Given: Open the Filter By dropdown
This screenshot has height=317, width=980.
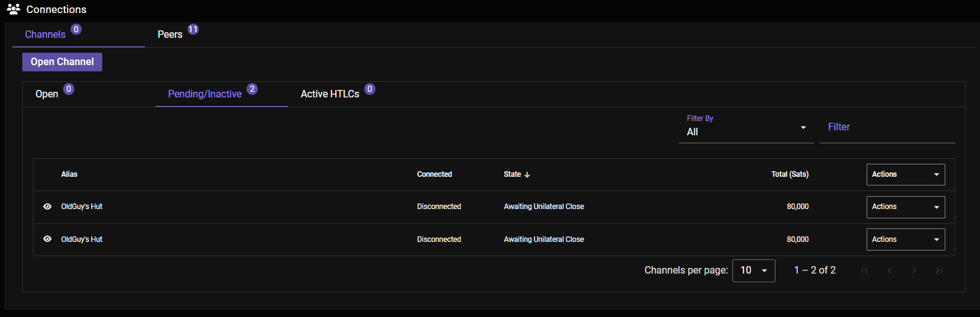Looking at the screenshot, I should coord(746,132).
